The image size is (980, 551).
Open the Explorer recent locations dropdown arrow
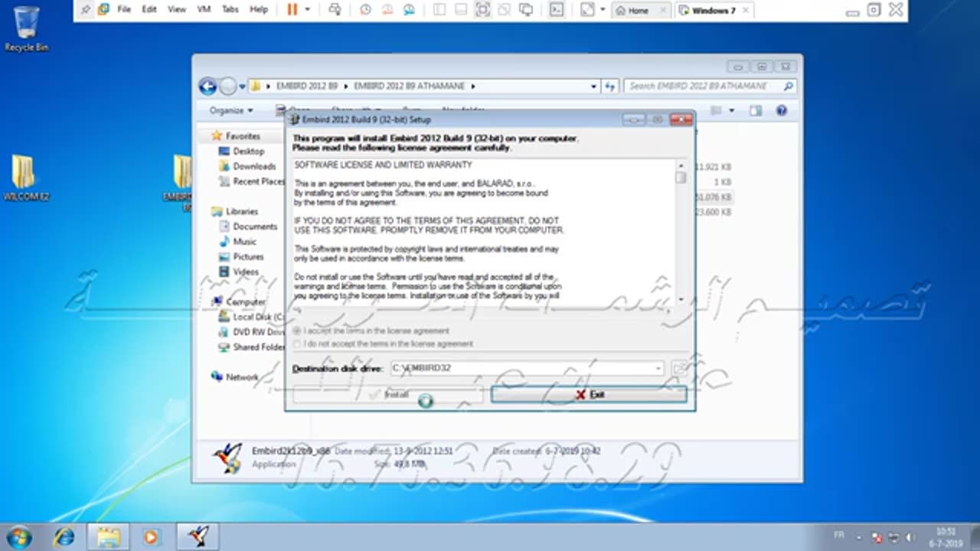242,86
